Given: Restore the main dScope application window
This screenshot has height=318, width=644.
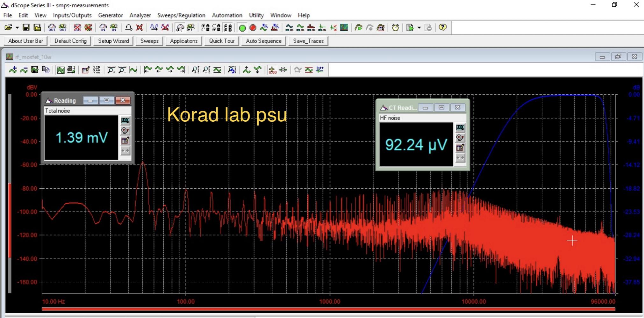Looking at the screenshot, I should pos(614,5).
